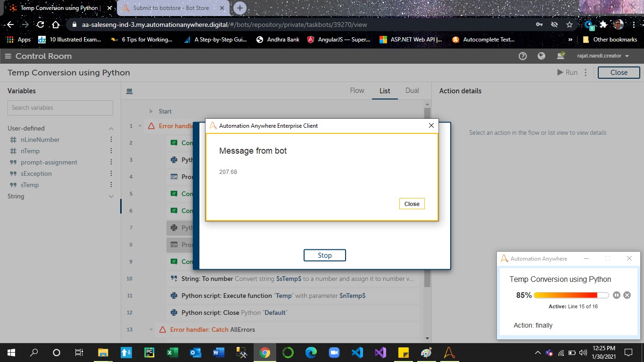This screenshot has height=362, width=644.
Task: Reload the current browser page
Action: [41, 25]
